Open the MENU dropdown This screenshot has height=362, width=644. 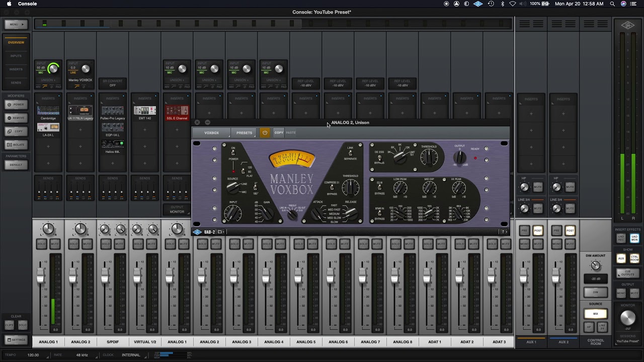pos(16,24)
